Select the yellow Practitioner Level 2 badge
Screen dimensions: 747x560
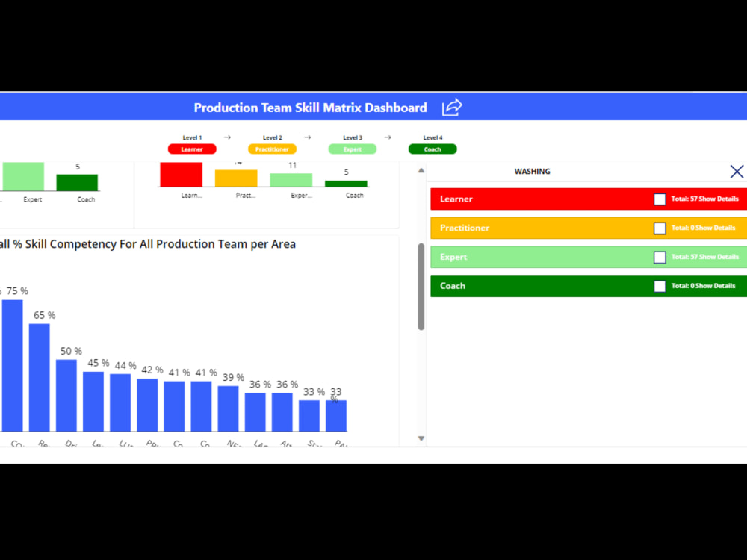pos(272,149)
